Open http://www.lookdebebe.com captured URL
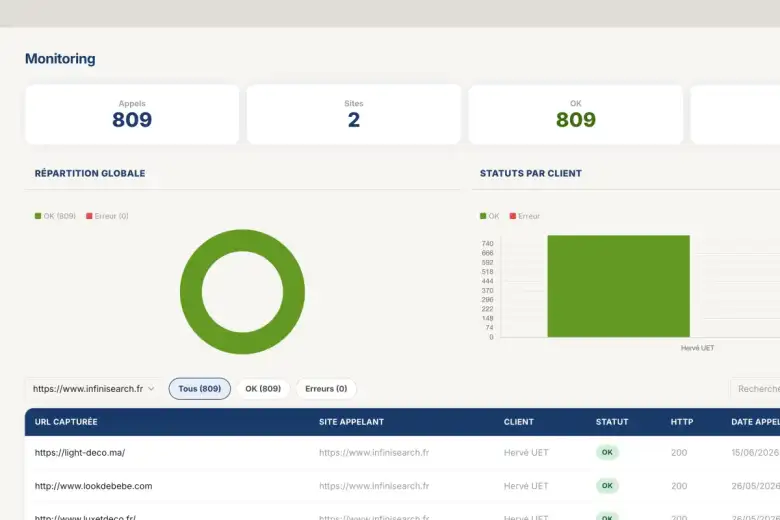This screenshot has height=520, width=780. click(x=94, y=486)
